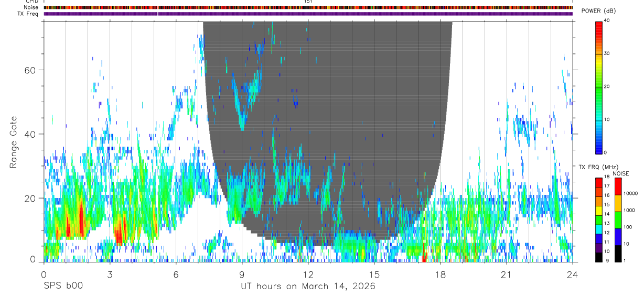Viewport: 644px width, 297px height.
Task: Click the '24' UT hour tick label
Action: 572,274
